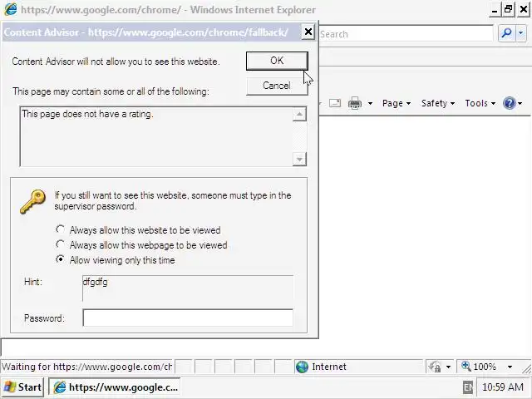Click the 'Waiting for https://www.google.com' status text

[86, 367]
